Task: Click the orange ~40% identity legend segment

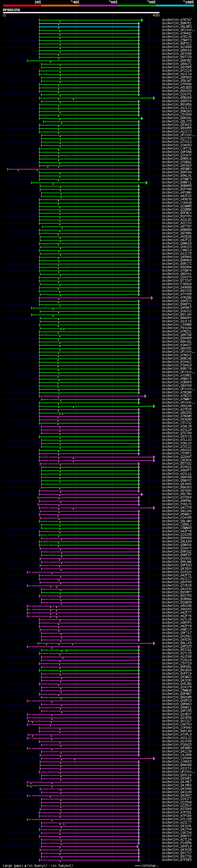Action: tap(60, 6)
